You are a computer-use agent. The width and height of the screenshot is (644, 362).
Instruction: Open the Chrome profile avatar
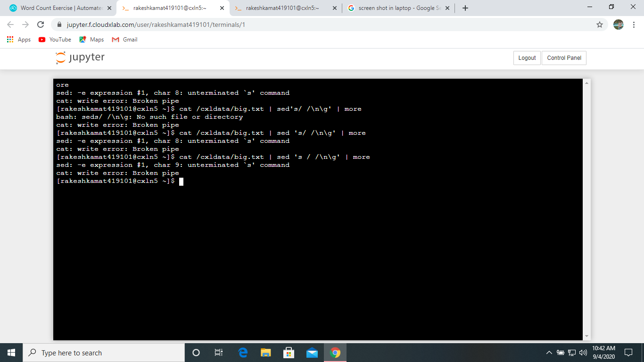[619, 25]
